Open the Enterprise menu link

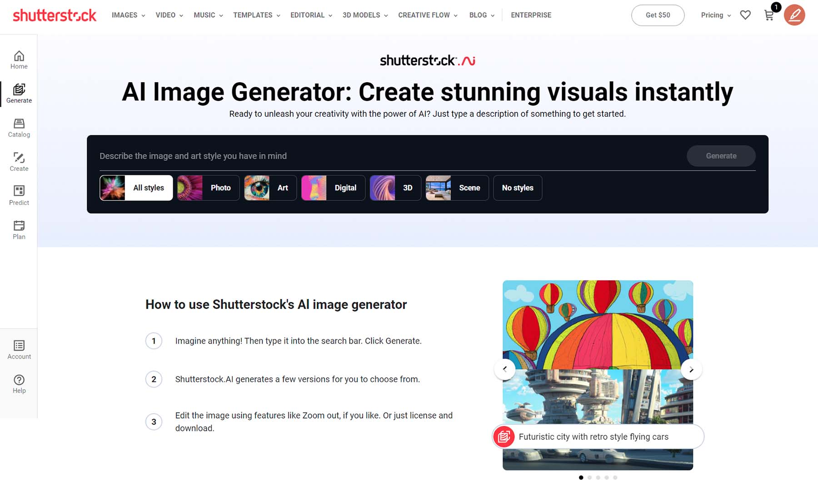click(531, 15)
